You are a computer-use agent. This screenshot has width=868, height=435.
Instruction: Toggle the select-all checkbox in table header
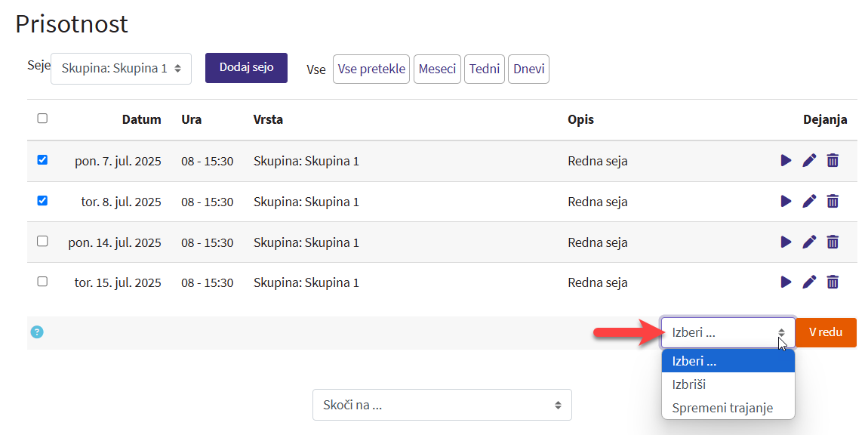(42, 119)
